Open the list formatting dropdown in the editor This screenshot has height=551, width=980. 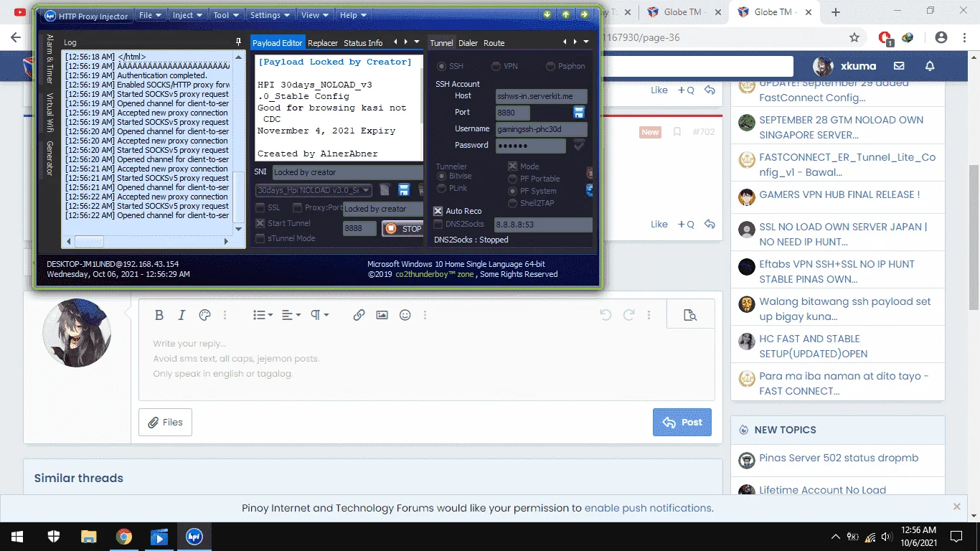click(x=263, y=315)
